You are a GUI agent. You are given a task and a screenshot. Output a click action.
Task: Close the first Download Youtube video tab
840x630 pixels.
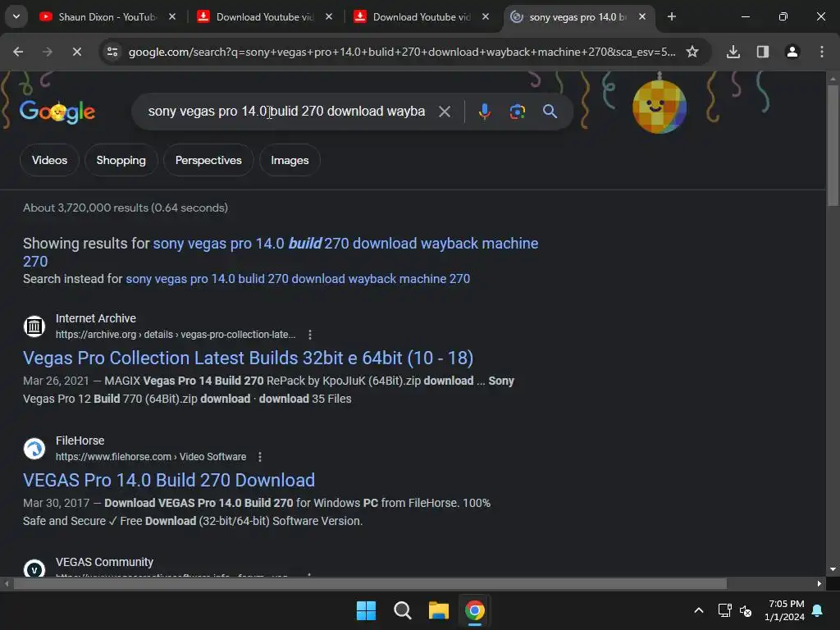tap(329, 16)
